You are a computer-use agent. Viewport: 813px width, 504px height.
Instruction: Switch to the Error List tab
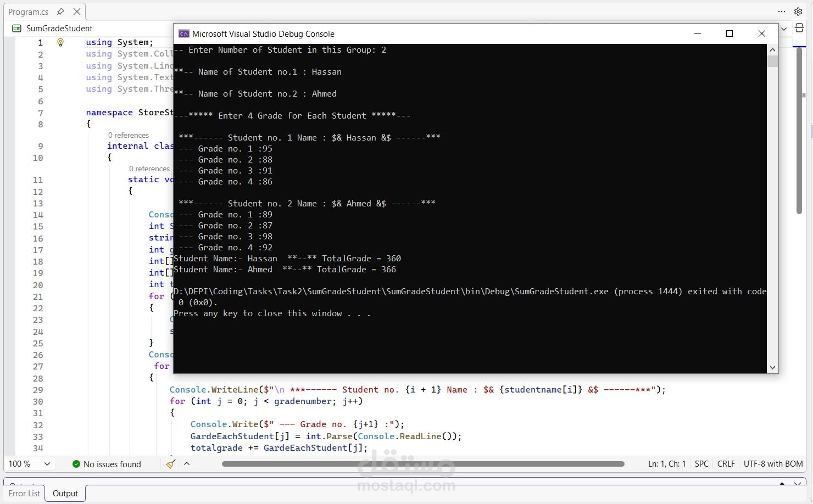24,493
